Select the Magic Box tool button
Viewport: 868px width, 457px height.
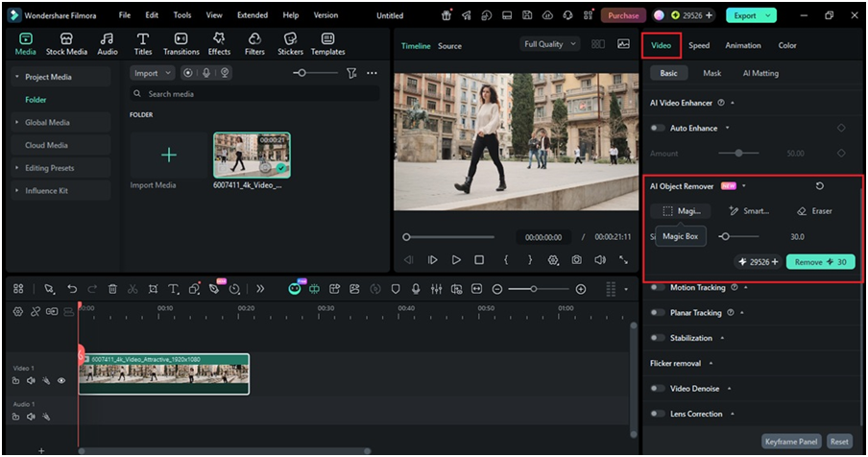click(681, 211)
